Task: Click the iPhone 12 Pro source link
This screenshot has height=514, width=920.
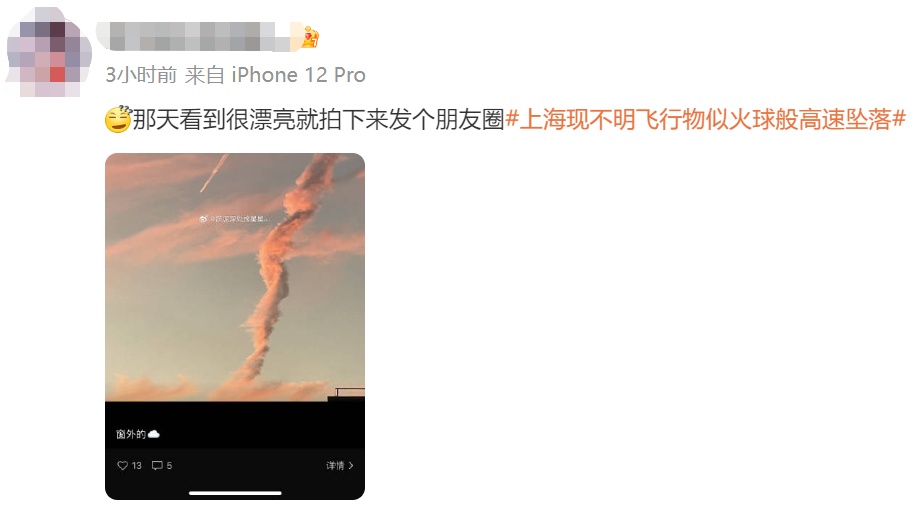Action: [299, 75]
